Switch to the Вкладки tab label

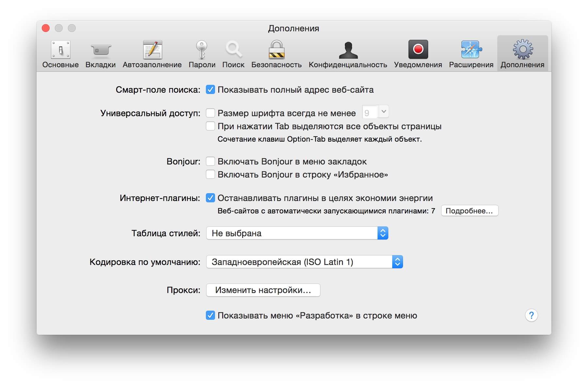click(101, 65)
